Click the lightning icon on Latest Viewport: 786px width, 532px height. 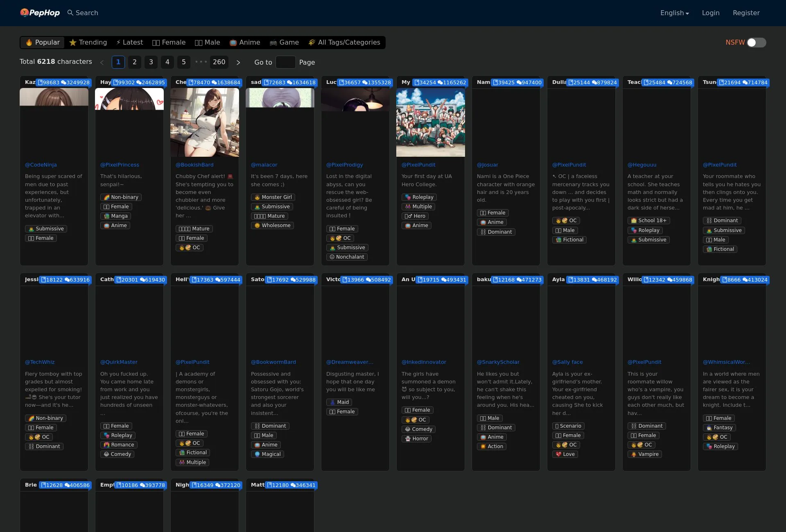point(118,43)
